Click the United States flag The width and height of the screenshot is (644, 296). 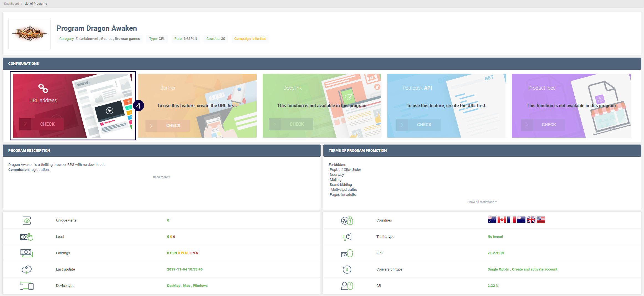(541, 220)
